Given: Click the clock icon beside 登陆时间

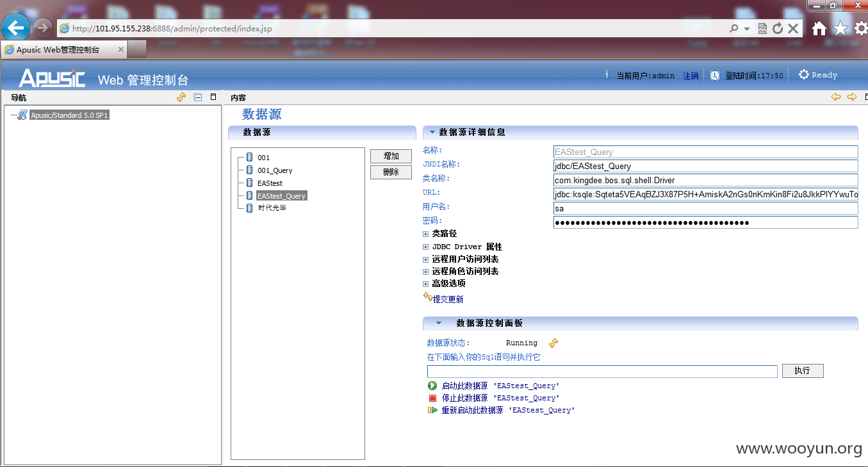Looking at the screenshot, I should [715, 75].
